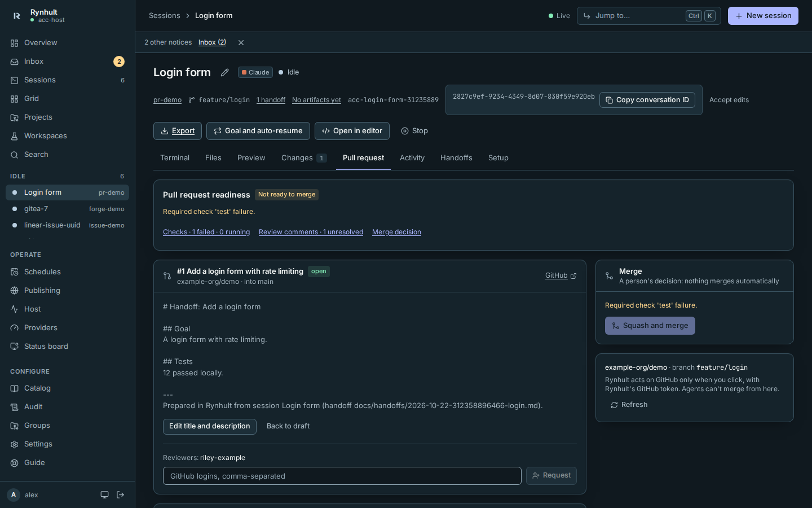
Task: Click Squash and merge
Action: coord(650,326)
